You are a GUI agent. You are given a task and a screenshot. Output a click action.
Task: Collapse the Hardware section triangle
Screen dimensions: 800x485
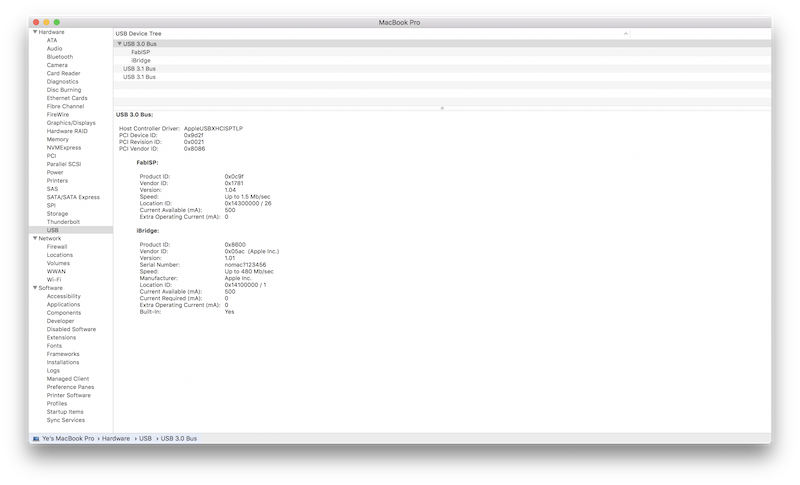point(35,32)
